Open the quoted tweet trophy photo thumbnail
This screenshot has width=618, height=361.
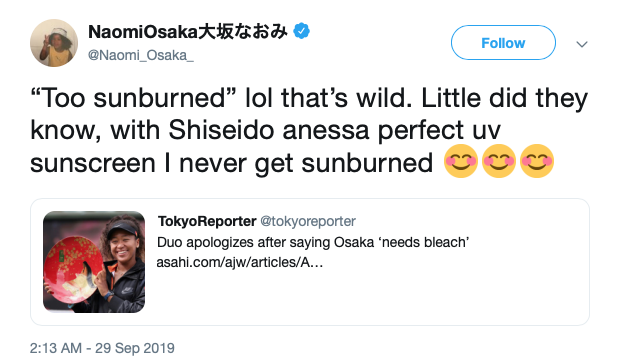pos(94,262)
